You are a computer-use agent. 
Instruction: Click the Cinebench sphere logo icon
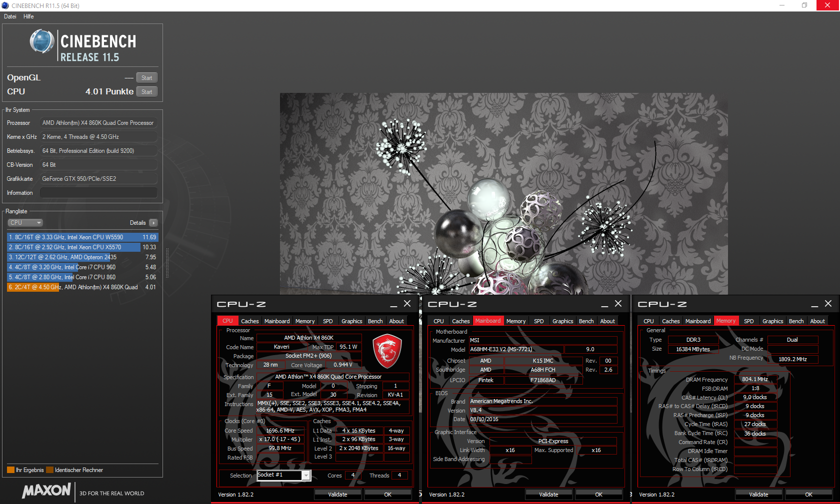click(x=42, y=41)
